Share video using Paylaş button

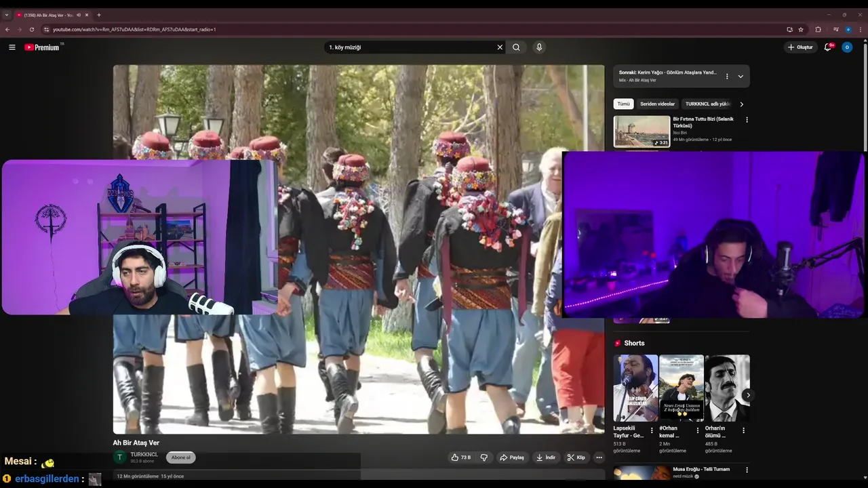512,457
